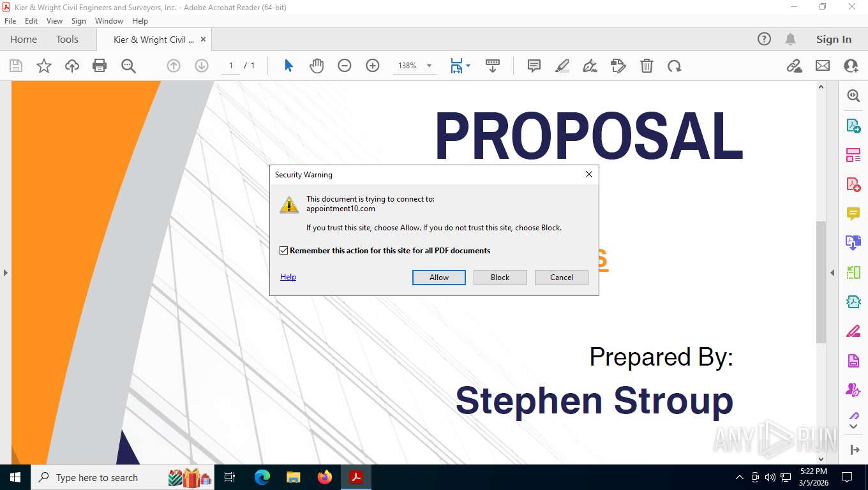This screenshot has width=868, height=490.
Task: Choose the Selection arrow tool
Action: point(288,66)
